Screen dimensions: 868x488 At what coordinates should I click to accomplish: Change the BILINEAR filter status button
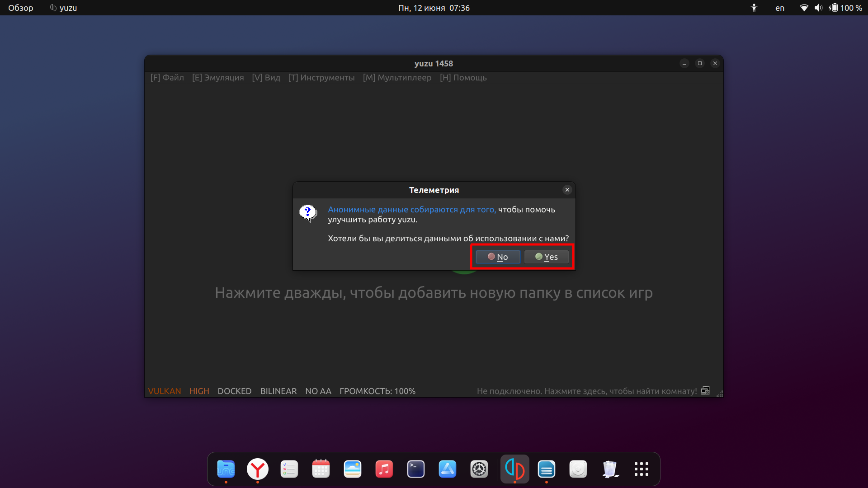click(278, 391)
